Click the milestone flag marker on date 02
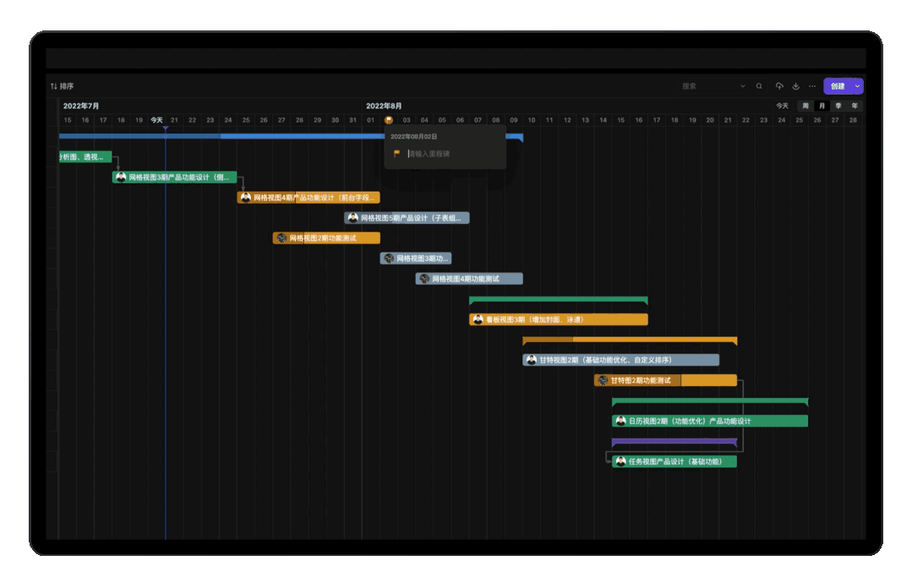 point(389,120)
